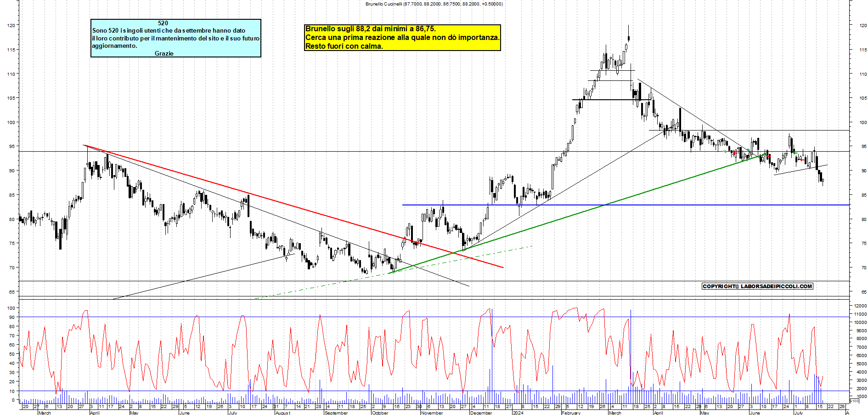The height and width of the screenshot is (415, 868).
Task: Click the blue horizontal line in oscillator panel
Action: [434, 391]
